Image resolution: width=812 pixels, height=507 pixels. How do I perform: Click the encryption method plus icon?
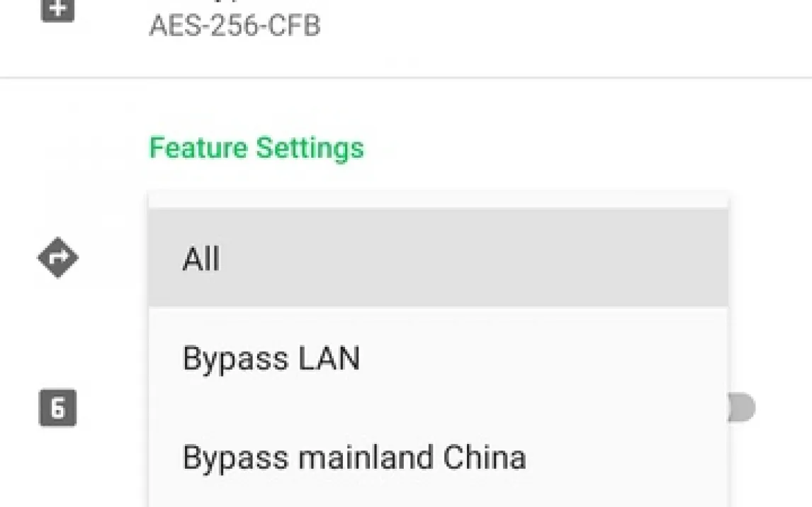pos(57,10)
